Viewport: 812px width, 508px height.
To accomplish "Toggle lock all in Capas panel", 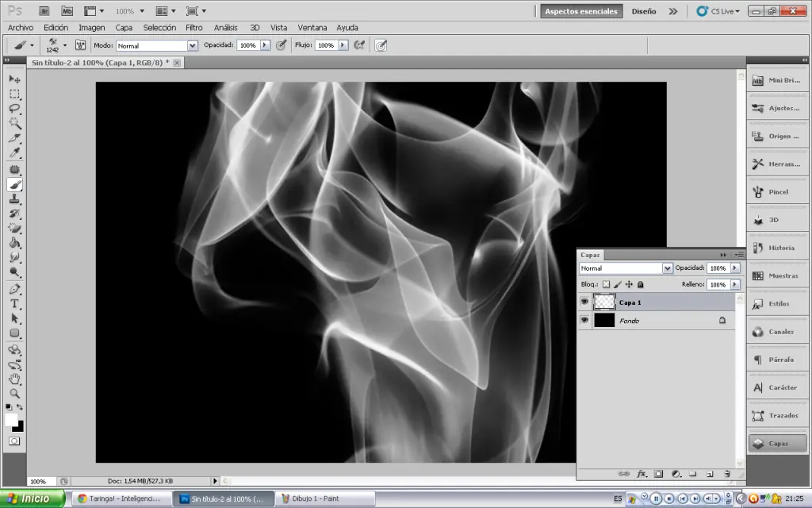I will click(640, 284).
